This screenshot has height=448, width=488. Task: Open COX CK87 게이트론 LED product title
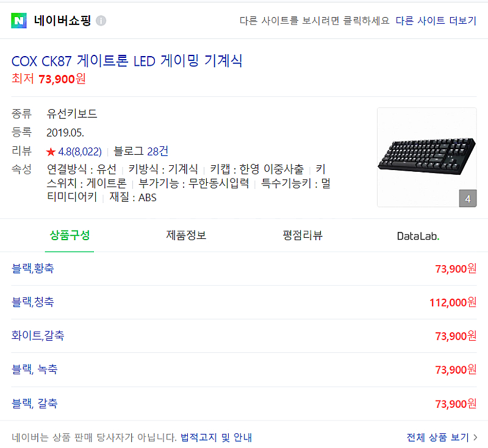[x=127, y=60]
